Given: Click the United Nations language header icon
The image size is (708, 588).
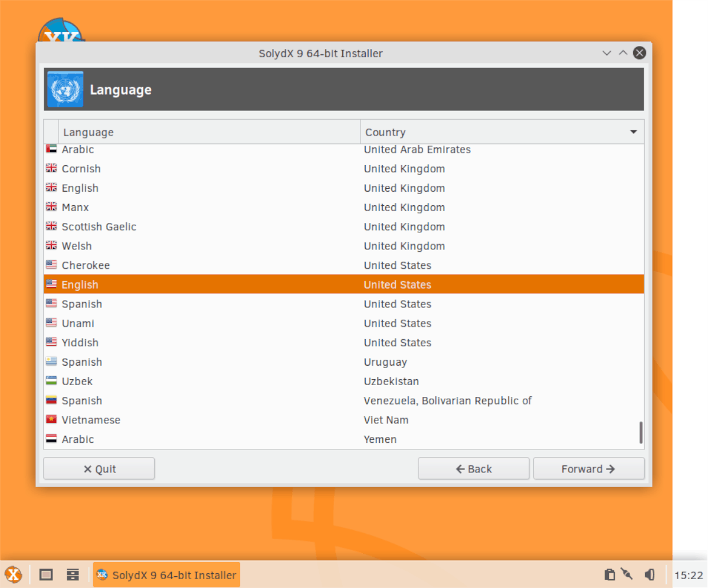Looking at the screenshot, I should click(65, 89).
